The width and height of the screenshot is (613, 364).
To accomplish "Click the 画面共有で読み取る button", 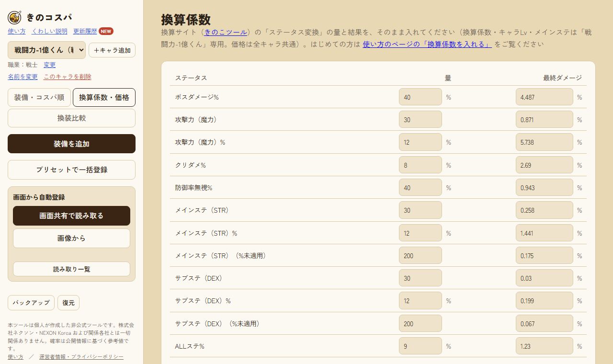I will tap(71, 216).
